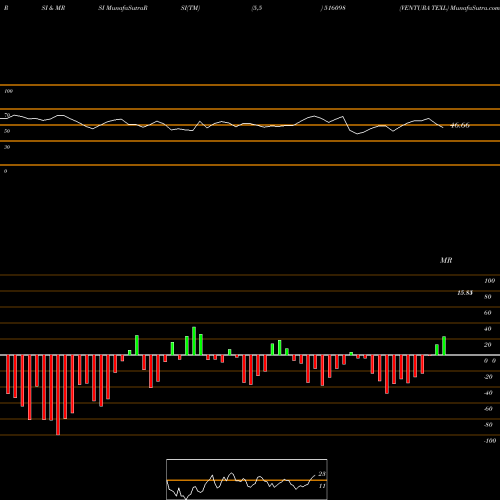
Task: Click the RSI axis label 50
Action: pyautogui.click(x=7, y=131)
